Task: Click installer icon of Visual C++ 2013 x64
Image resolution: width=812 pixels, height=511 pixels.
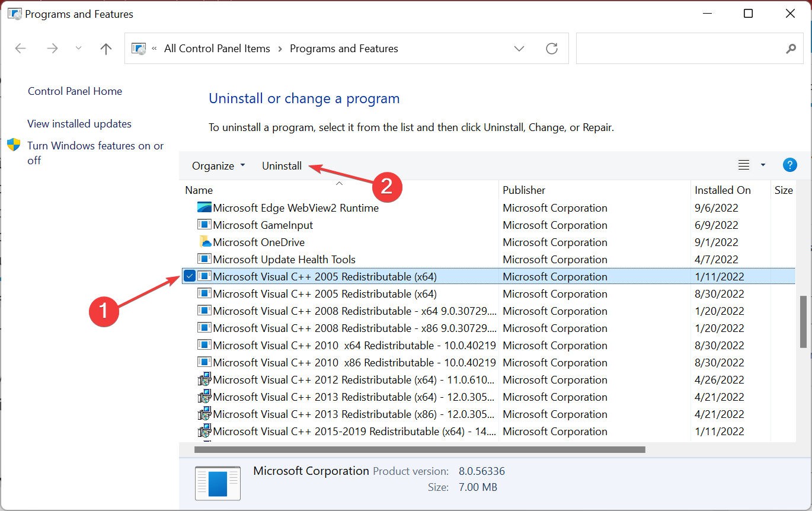Action: pos(204,397)
